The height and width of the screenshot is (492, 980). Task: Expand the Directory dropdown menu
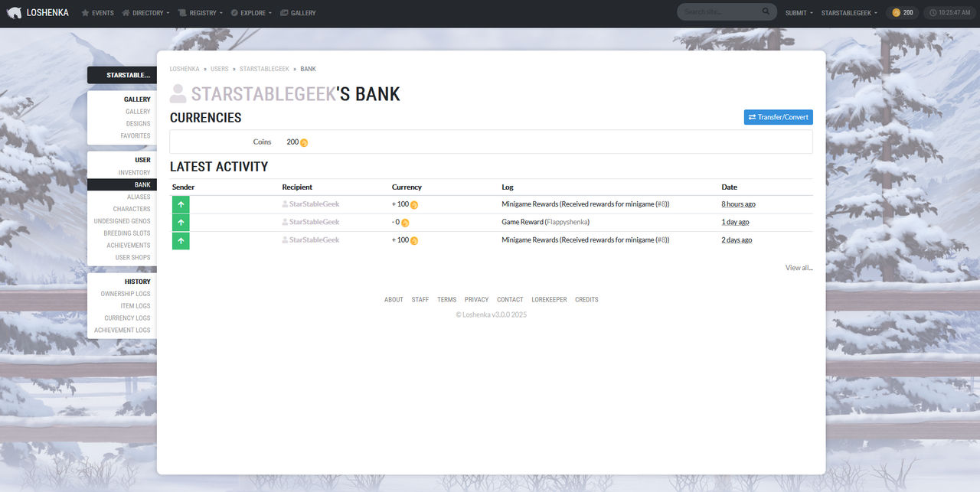[145, 13]
